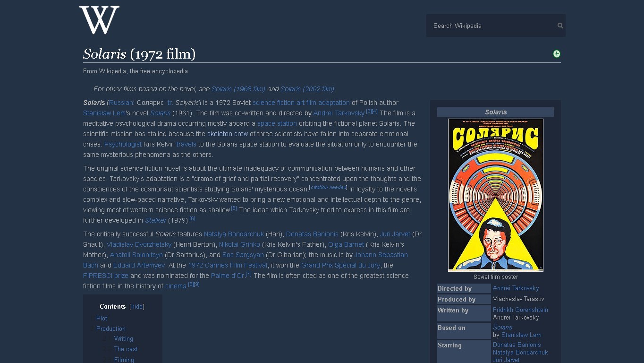Open the adaptation link
Screen dimensions: 644x363
334,103
